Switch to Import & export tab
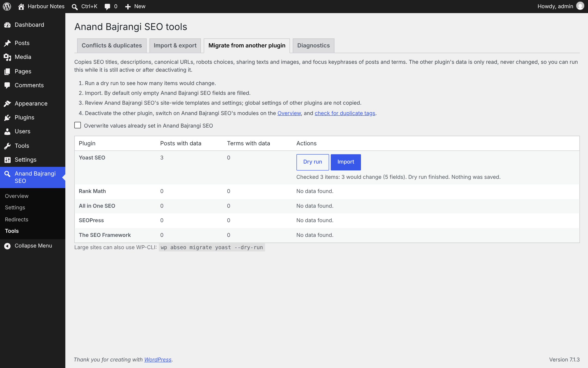 (175, 46)
